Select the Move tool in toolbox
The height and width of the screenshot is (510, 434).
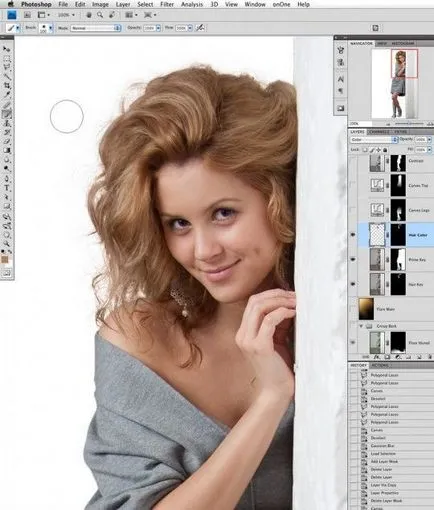pyautogui.click(x=6, y=49)
